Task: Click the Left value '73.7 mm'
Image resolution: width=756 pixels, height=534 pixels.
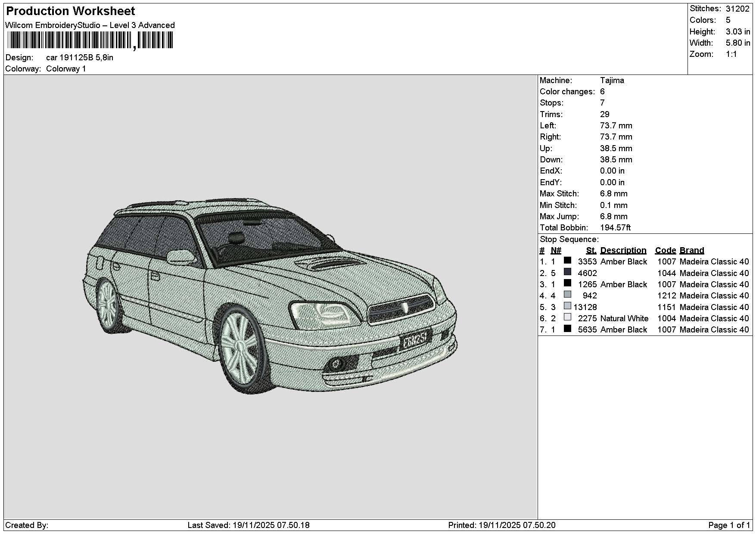Action: point(616,126)
